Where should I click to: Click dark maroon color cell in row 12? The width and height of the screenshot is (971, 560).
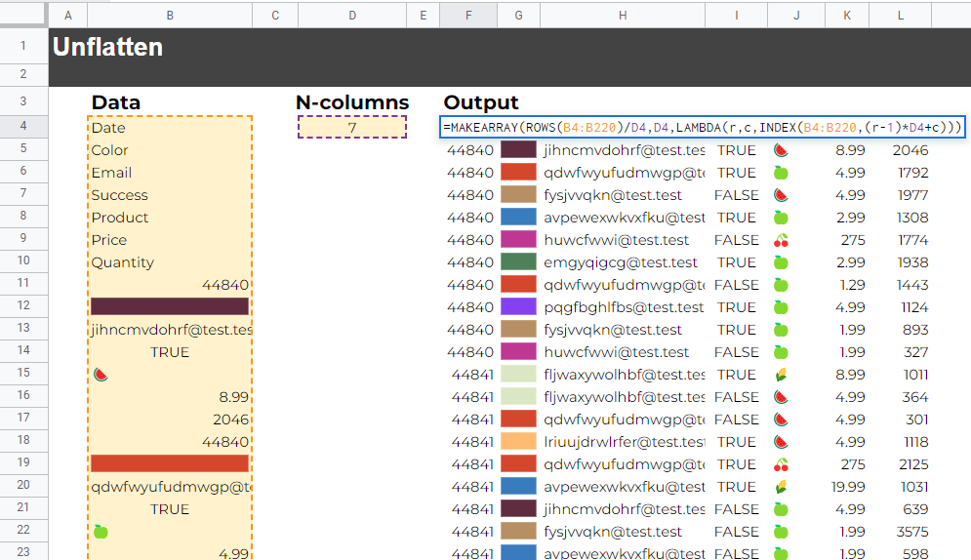click(170, 306)
